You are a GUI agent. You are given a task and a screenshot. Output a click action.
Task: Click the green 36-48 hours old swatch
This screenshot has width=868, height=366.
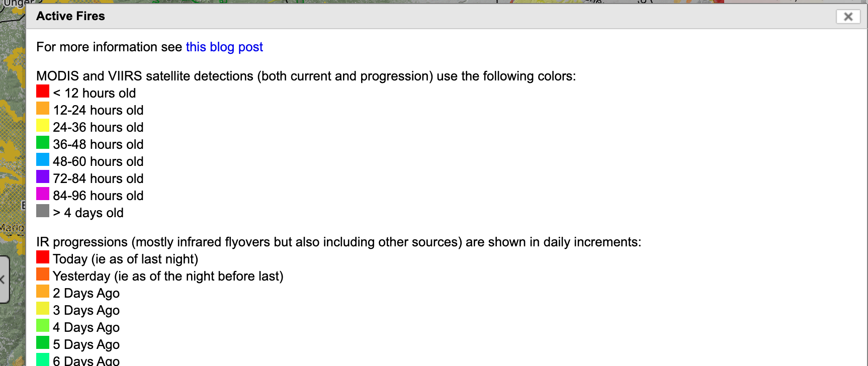(43, 142)
